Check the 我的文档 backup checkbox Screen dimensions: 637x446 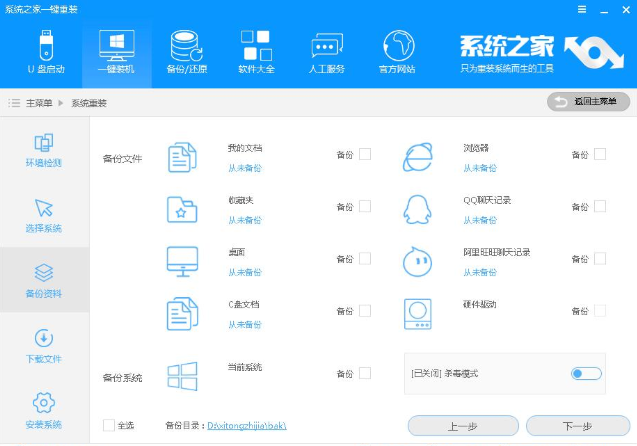[x=365, y=154]
